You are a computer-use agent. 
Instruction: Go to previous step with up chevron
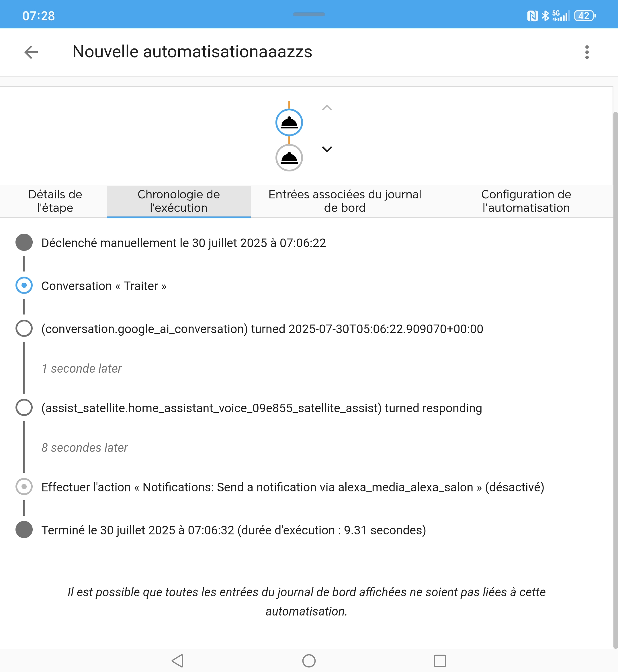pyautogui.click(x=327, y=108)
